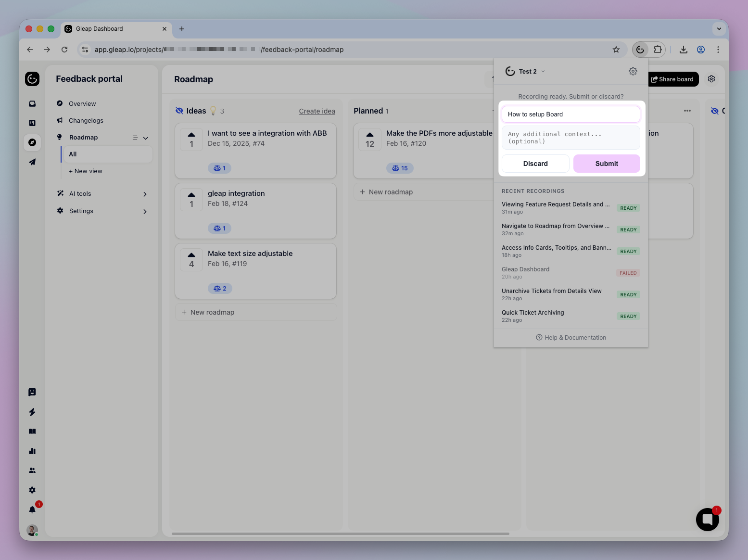Click the Gleap logo in the sidebar
Viewport: 748px width, 560px height.
[32, 79]
